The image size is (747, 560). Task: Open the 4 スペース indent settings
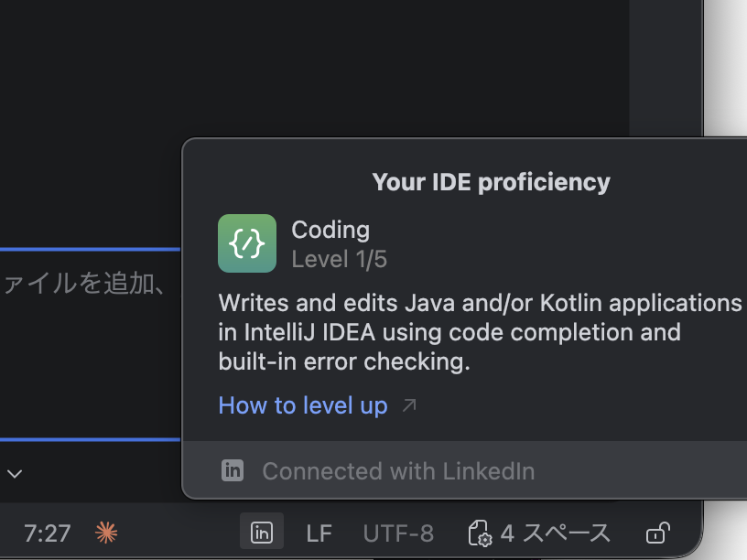[x=539, y=533]
